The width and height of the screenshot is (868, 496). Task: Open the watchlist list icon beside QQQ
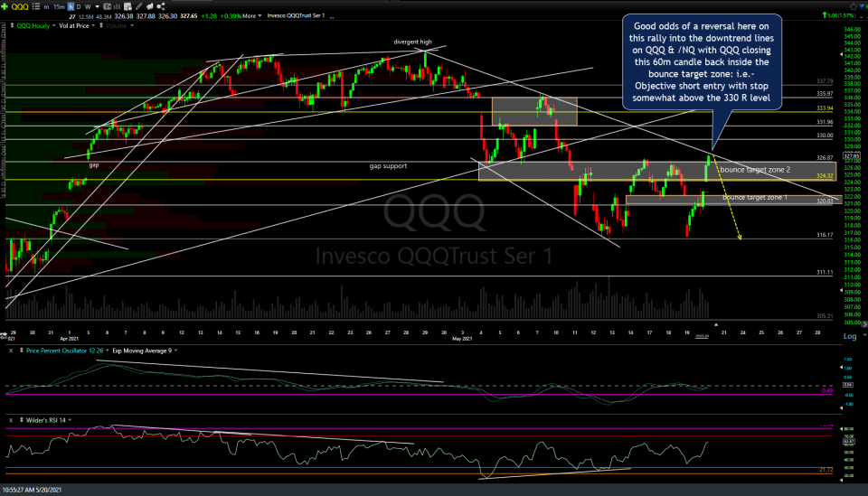(x=36, y=6)
